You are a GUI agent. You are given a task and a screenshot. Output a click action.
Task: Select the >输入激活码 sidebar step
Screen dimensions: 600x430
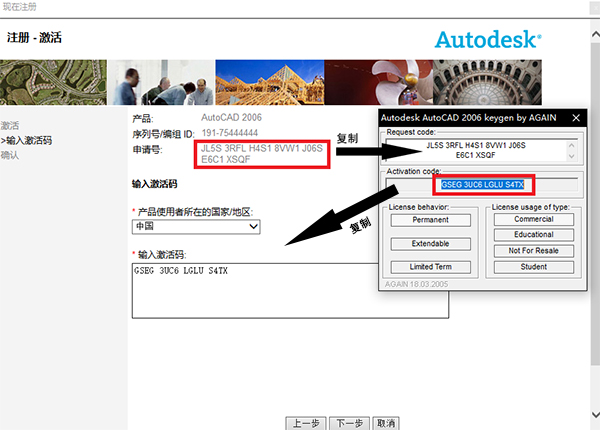point(26,140)
